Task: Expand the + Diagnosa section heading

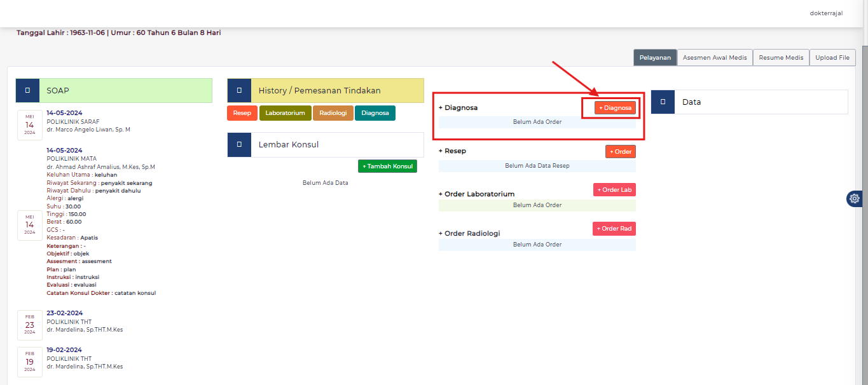Action: pyautogui.click(x=458, y=108)
